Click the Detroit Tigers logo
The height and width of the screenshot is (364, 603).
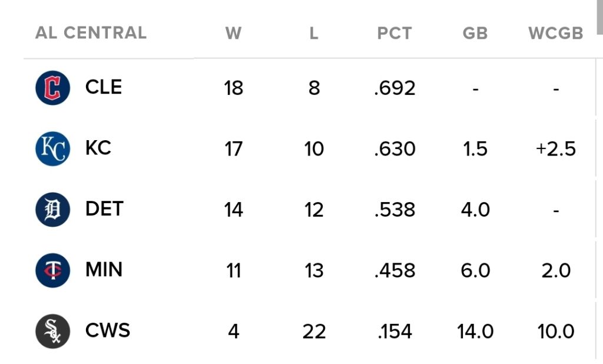pyautogui.click(x=52, y=210)
